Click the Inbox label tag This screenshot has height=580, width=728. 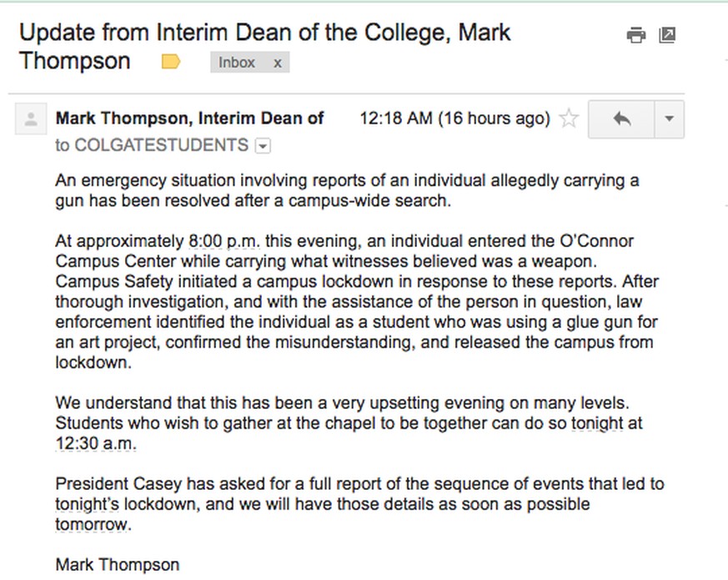click(x=237, y=63)
